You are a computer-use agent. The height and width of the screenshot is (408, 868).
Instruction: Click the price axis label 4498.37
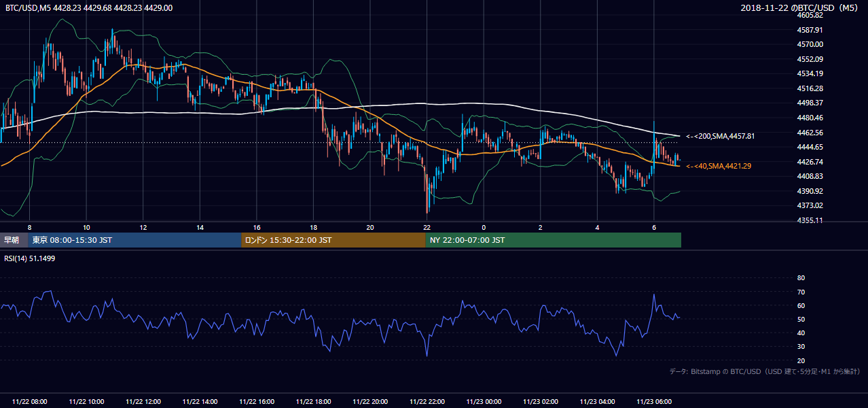coord(810,103)
